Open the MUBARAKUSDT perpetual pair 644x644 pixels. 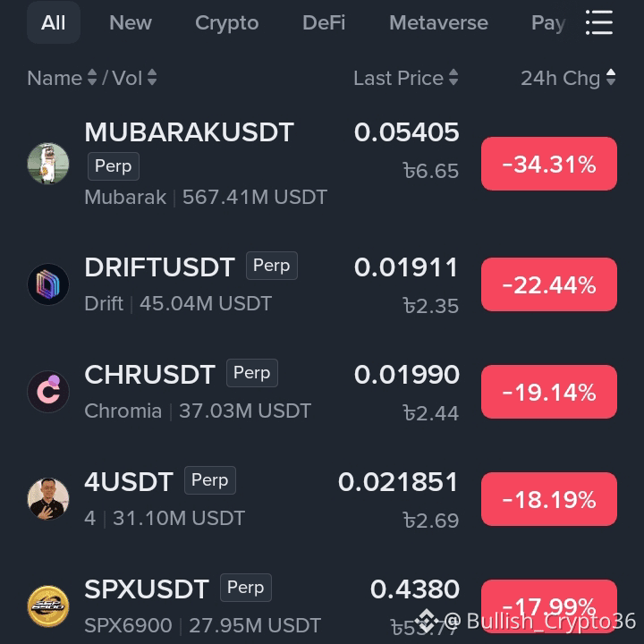pos(322,164)
